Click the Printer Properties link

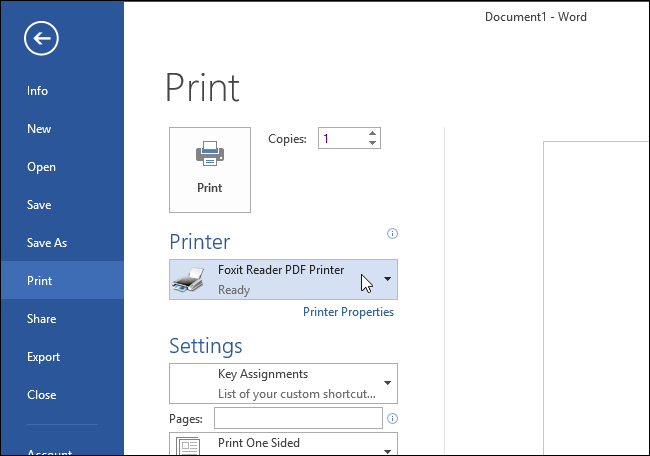(349, 312)
